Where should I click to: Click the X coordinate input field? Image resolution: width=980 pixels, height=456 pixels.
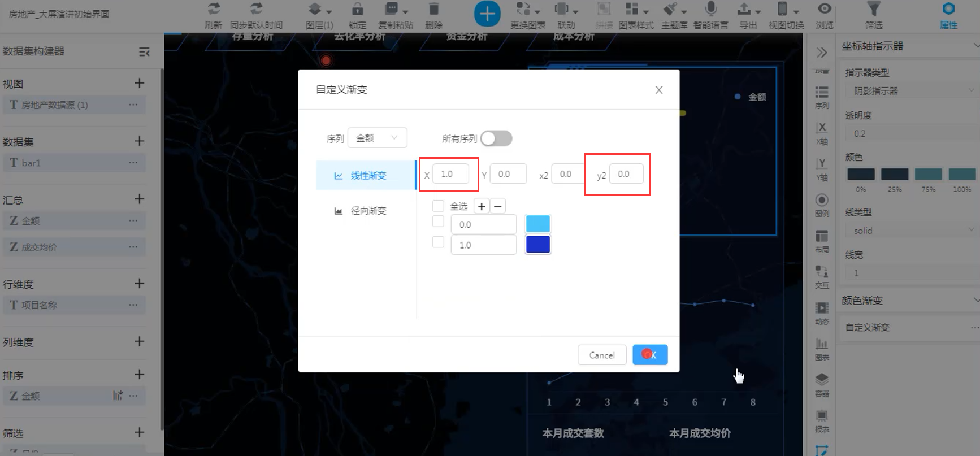point(451,174)
